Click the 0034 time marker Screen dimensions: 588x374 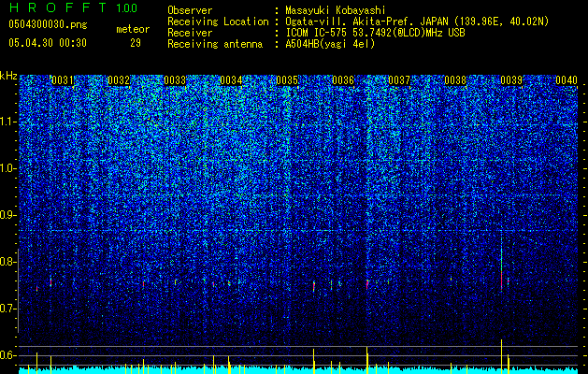pyautogui.click(x=231, y=80)
